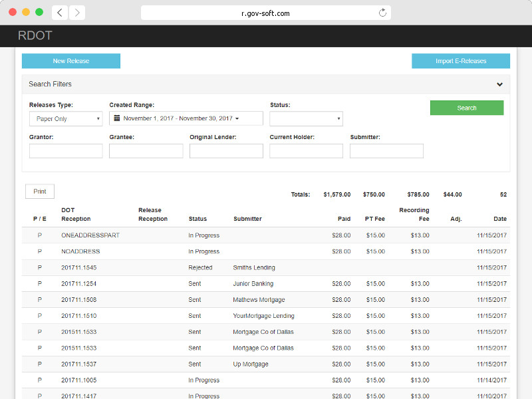Click the DOT Reception column header
This screenshot has height=399, width=532.
(76, 214)
